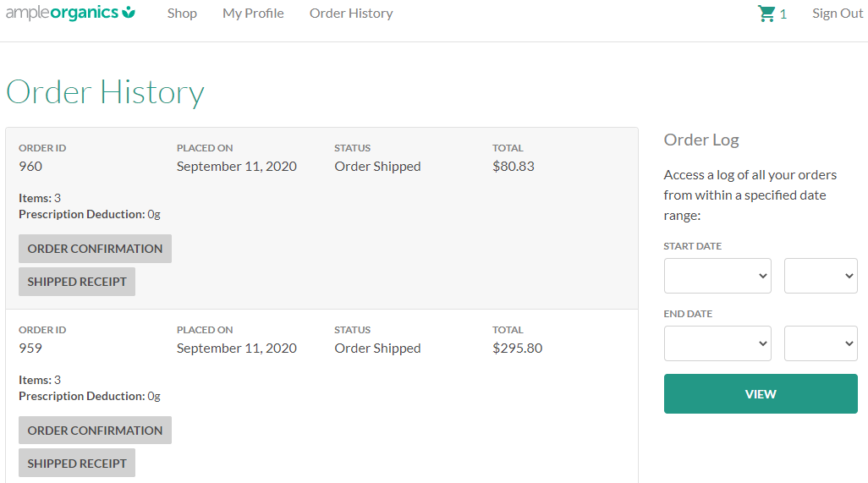
Task: Sign Out of the account
Action: tap(838, 14)
